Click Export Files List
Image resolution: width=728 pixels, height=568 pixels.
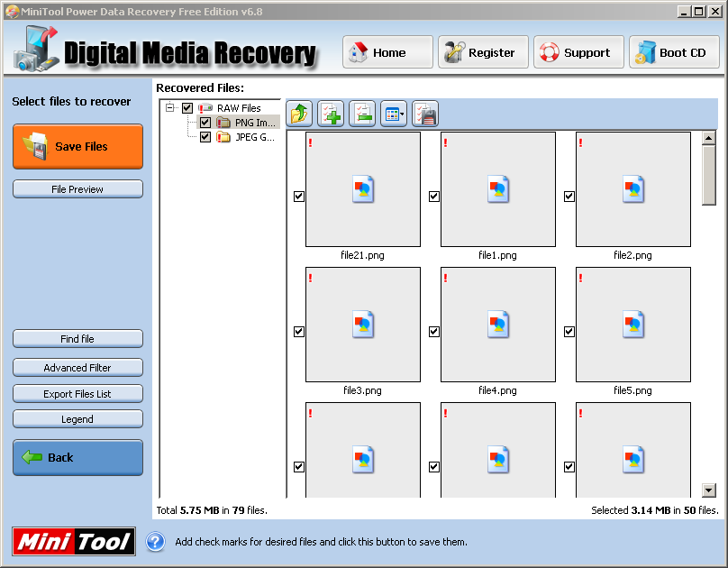pyautogui.click(x=78, y=393)
